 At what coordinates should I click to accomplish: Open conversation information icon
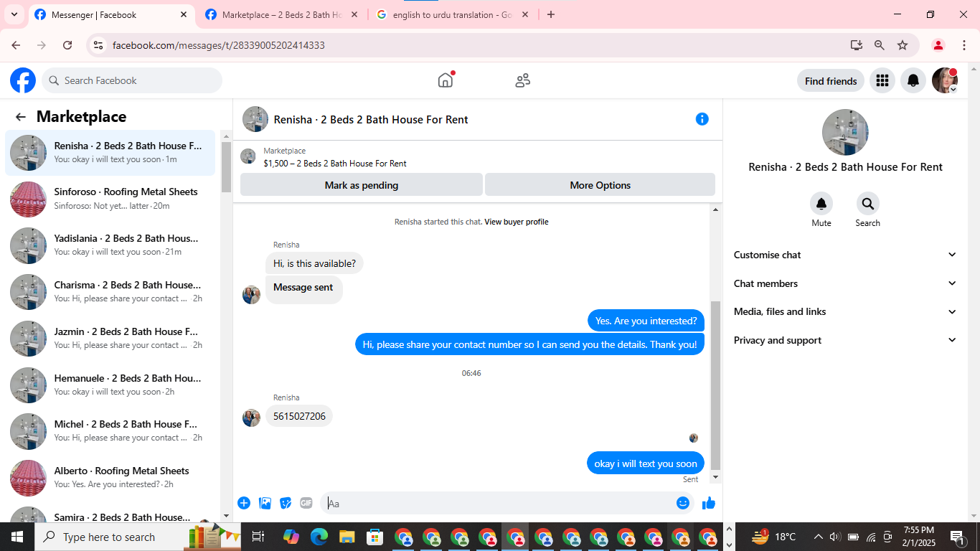(x=702, y=119)
